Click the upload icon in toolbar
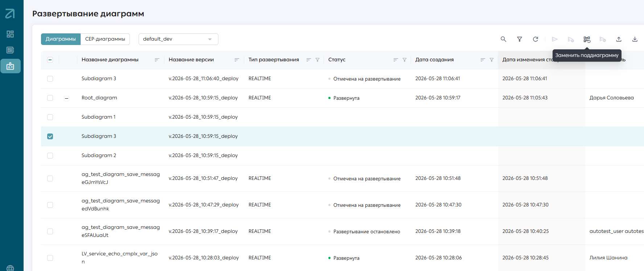This screenshot has height=271, width=644. pyautogui.click(x=619, y=39)
